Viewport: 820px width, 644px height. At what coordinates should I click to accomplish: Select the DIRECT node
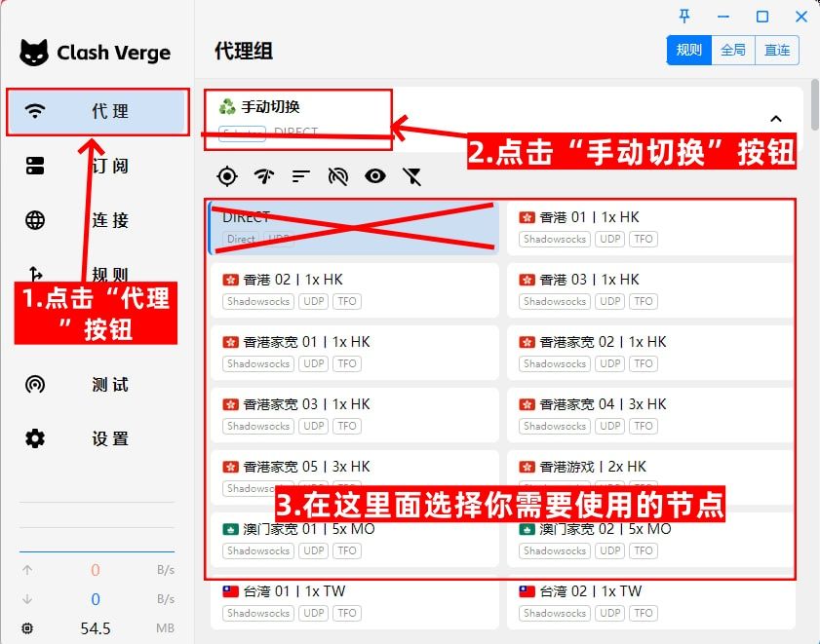tap(354, 228)
